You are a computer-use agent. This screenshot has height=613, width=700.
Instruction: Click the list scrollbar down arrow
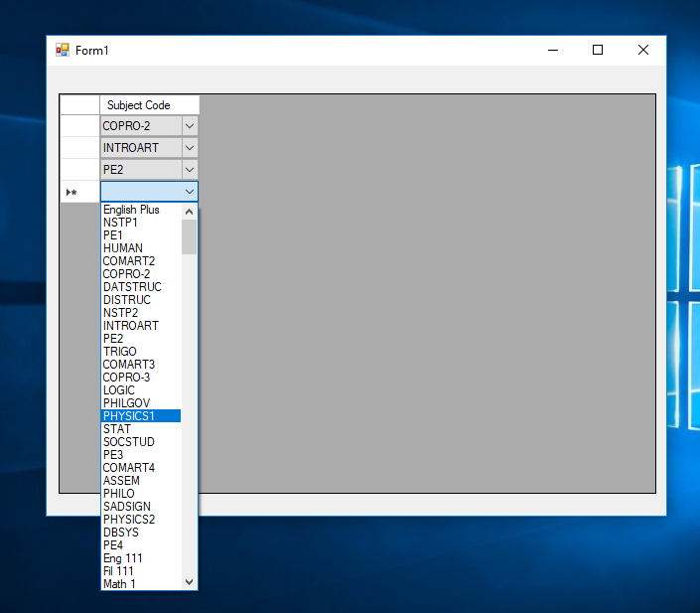[x=190, y=582]
